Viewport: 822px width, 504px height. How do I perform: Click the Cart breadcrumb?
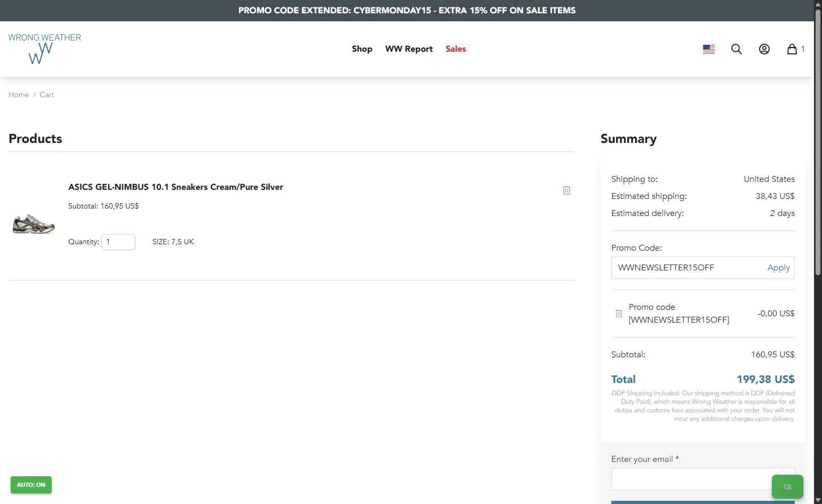(x=47, y=94)
